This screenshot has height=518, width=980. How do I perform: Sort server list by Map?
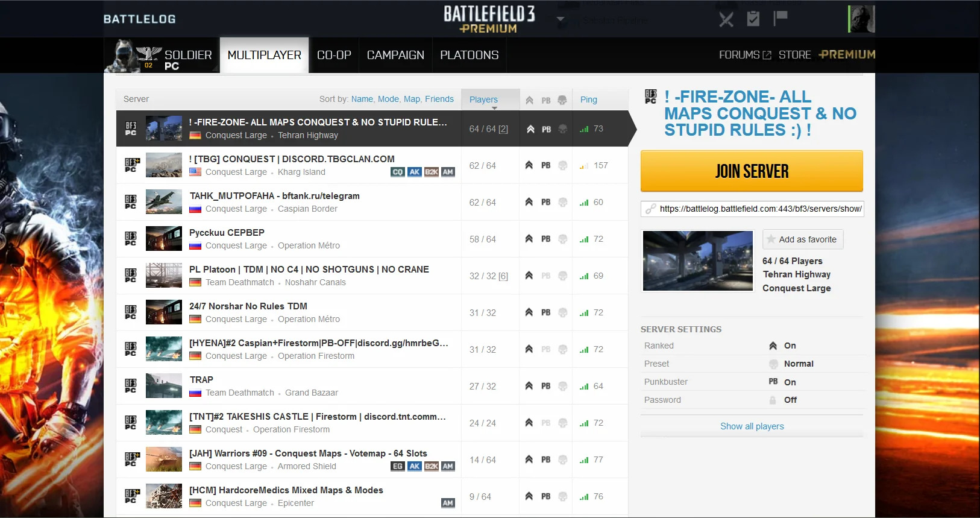[412, 99]
